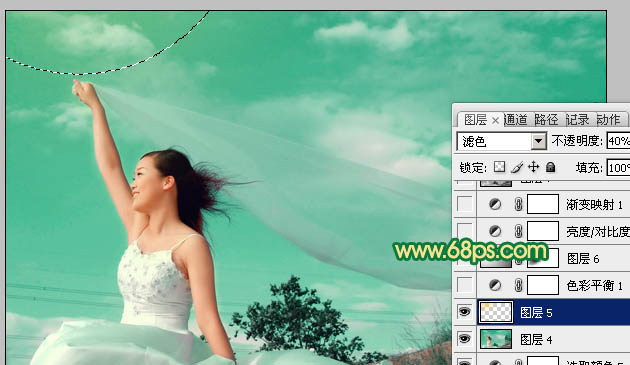
Task: Click the 不透明度 opacity value field
Action: (618, 141)
